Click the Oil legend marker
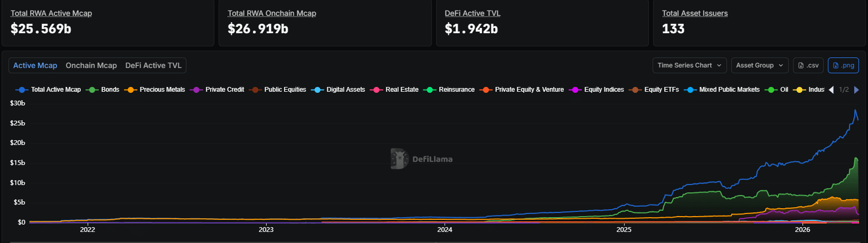This screenshot has height=243, width=868. 771,90
